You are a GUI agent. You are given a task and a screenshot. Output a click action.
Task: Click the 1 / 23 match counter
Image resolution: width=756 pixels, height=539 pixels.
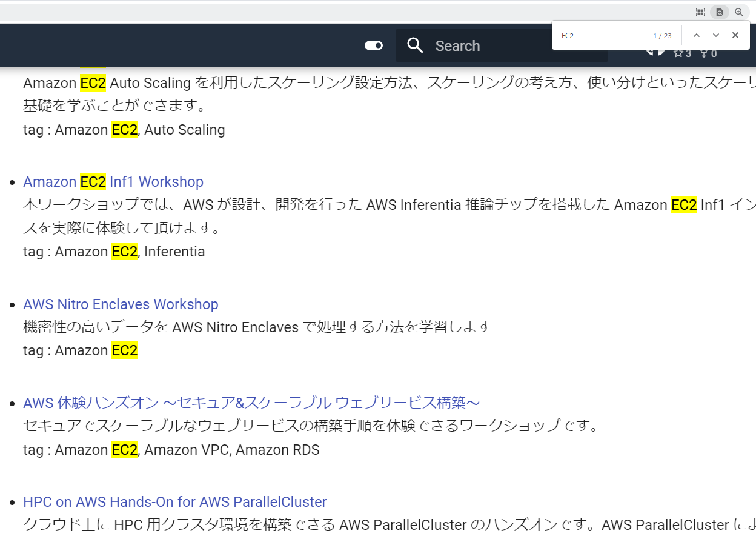click(x=662, y=36)
